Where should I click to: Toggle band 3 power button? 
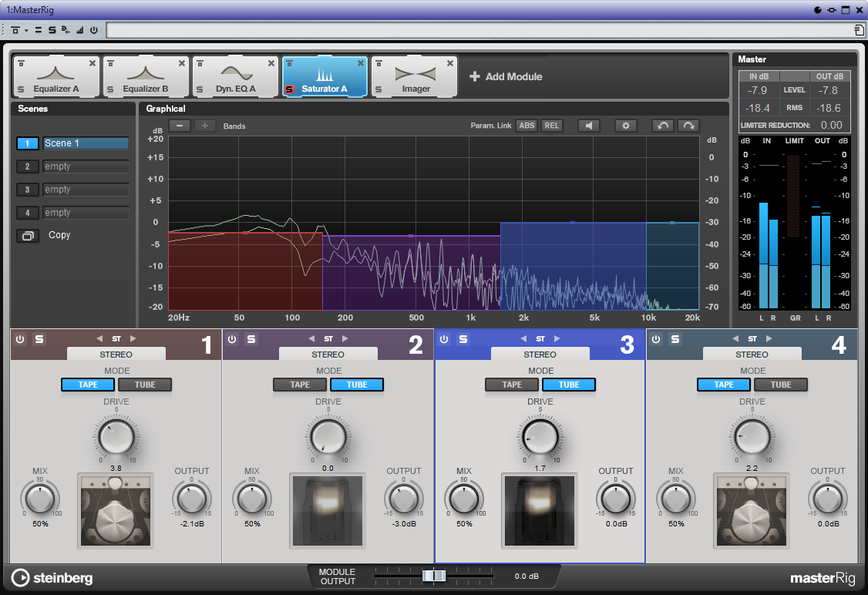coord(444,339)
